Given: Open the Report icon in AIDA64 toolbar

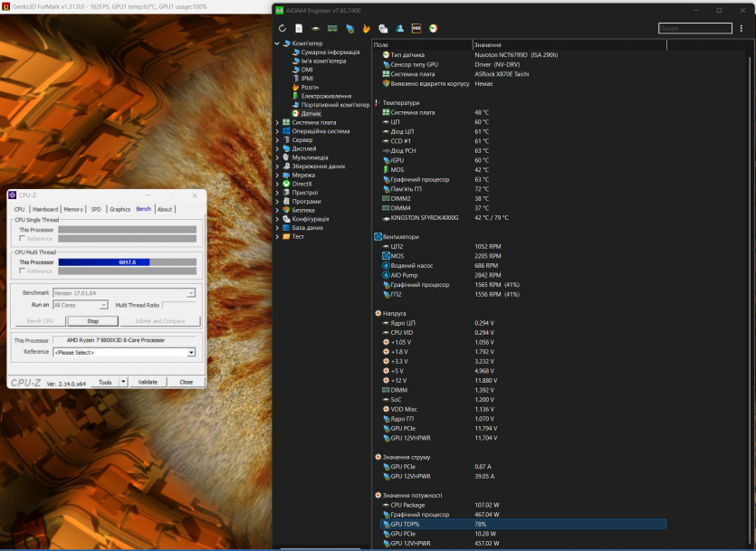Looking at the screenshot, I should [299, 29].
